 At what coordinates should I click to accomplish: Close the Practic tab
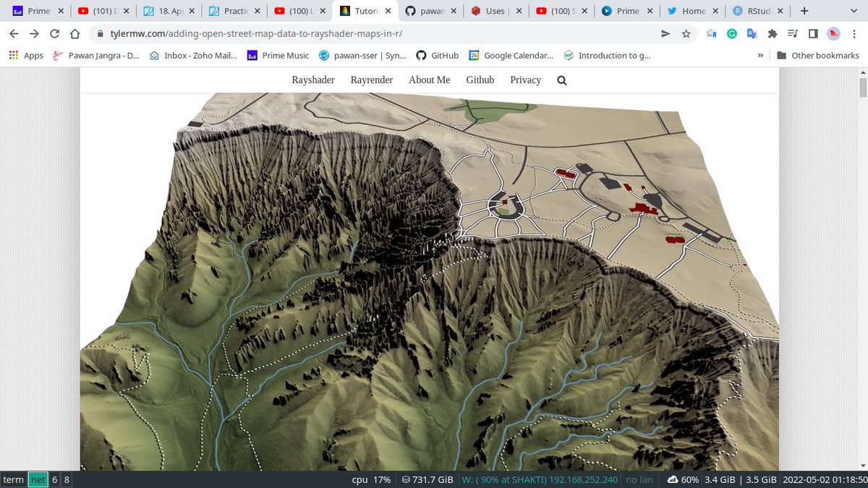[x=257, y=11]
